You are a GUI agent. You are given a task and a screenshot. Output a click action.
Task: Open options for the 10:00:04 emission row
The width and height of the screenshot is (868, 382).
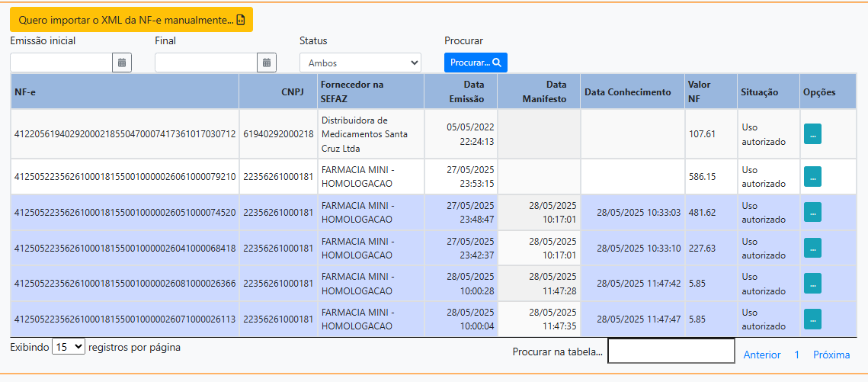(812, 319)
